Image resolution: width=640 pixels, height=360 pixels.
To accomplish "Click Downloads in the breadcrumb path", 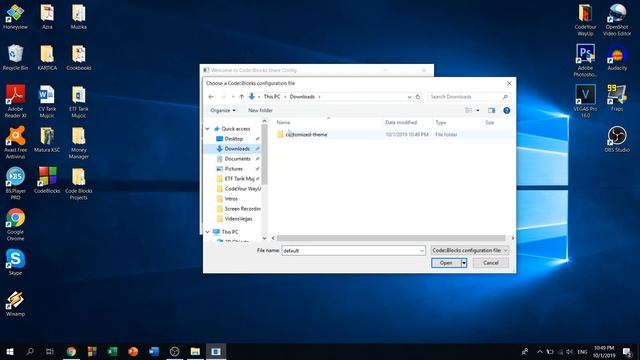I will pos(302,97).
